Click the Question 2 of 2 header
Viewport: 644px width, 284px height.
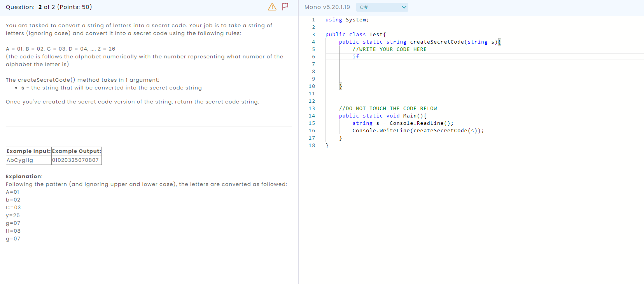[x=49, y=7]
